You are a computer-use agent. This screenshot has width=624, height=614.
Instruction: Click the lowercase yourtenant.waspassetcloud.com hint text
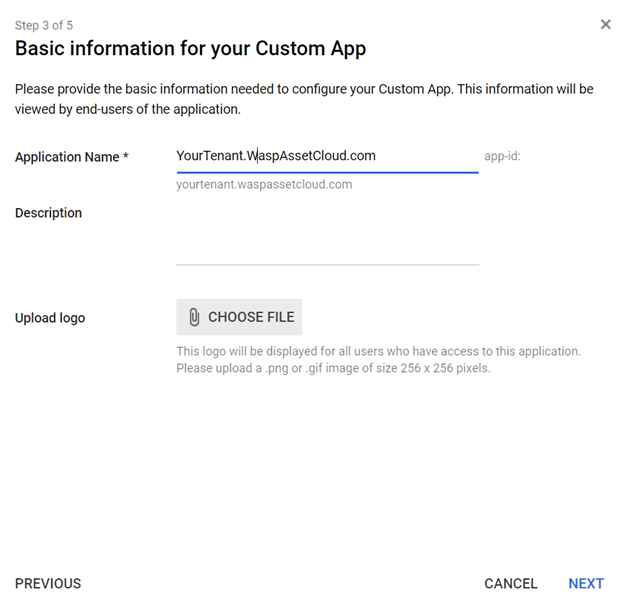tap(264, 185)
